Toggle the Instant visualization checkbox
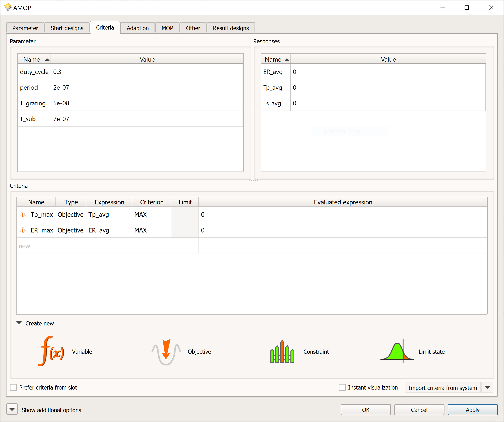The width and height of the screenshot is (504, 422). point(342,387)
